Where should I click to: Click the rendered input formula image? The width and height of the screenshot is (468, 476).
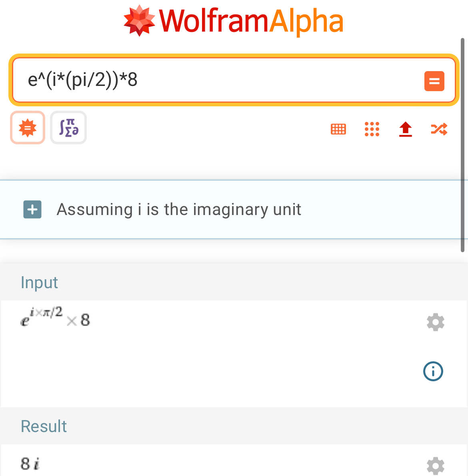55,319
